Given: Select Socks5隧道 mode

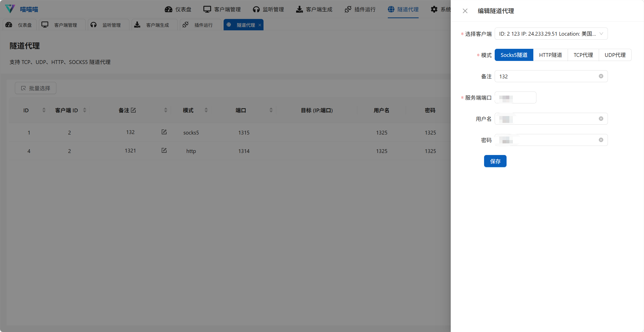Looking at the screenshot, I should (514, 55).
